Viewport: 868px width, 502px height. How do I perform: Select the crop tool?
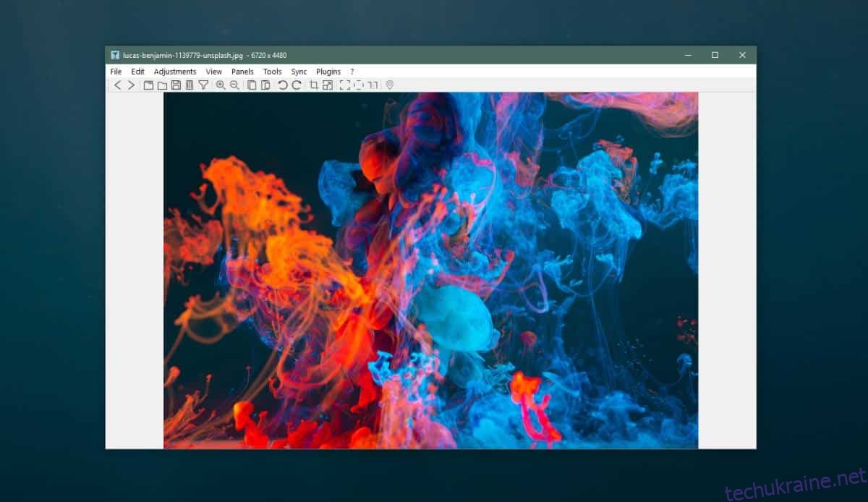(314, 85)
